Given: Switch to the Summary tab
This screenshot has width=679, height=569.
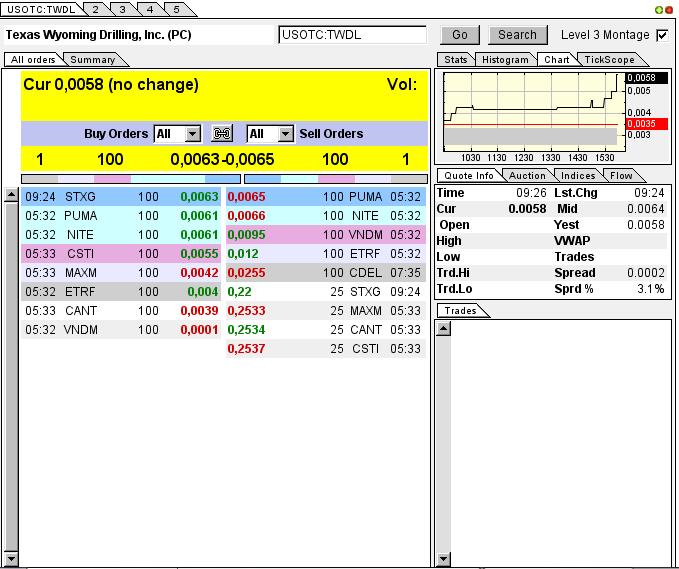Looking at the screenshot, I should coord(92,60).
